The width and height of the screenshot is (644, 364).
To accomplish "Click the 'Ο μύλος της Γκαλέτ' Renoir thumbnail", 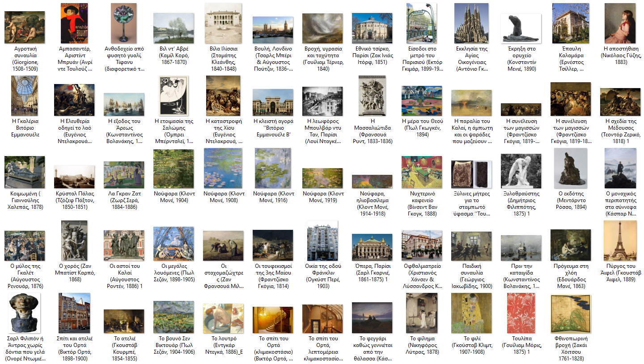I will point(25,245).
